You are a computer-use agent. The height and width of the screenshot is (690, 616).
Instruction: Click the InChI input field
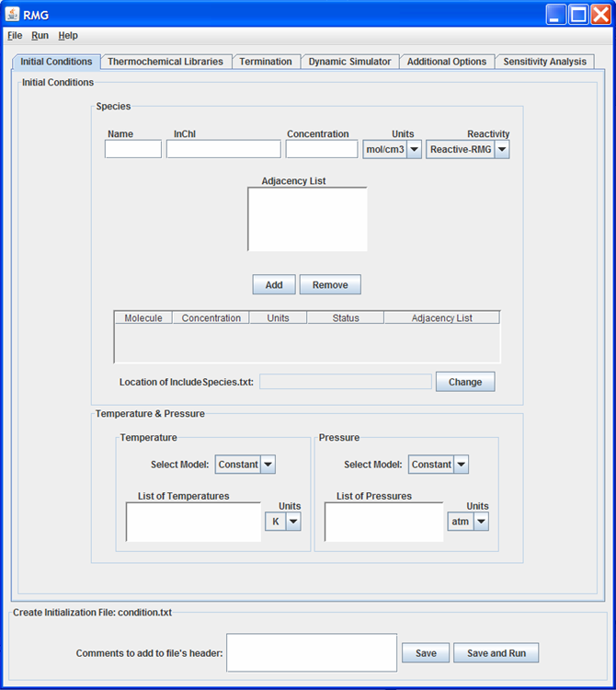click(223, 149)
